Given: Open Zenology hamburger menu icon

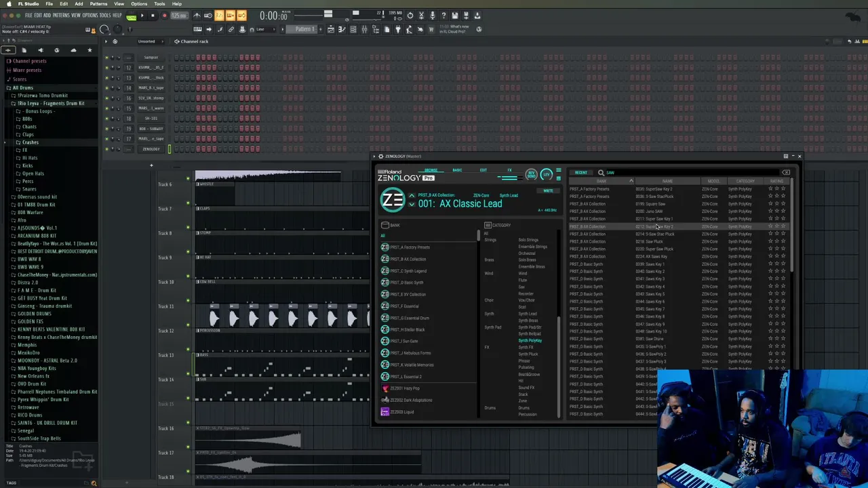Looking at the screenshot, I should 559,170.
